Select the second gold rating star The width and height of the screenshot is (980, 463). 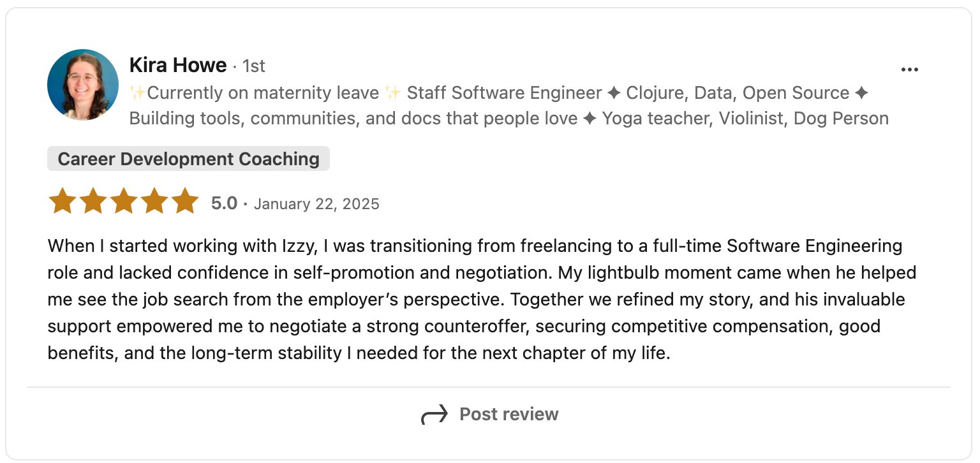click(x=93, y=201)
